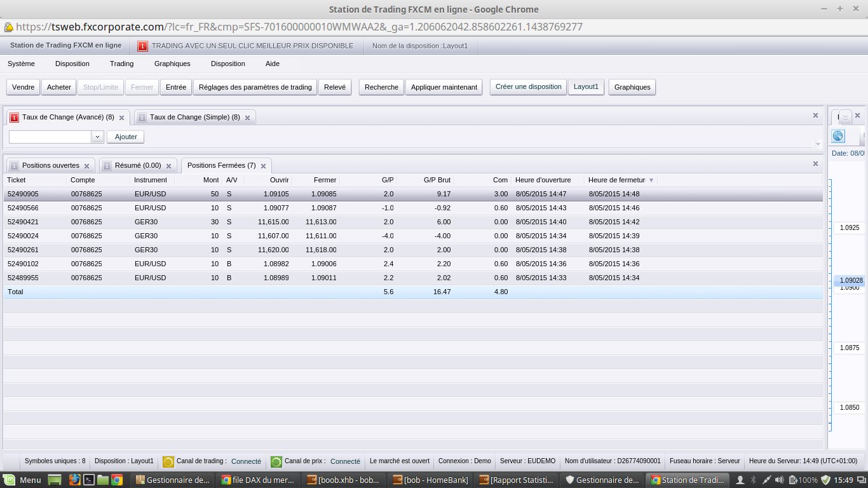
Task: Open the terminal from the taskbar
Action: pos(90,480)
